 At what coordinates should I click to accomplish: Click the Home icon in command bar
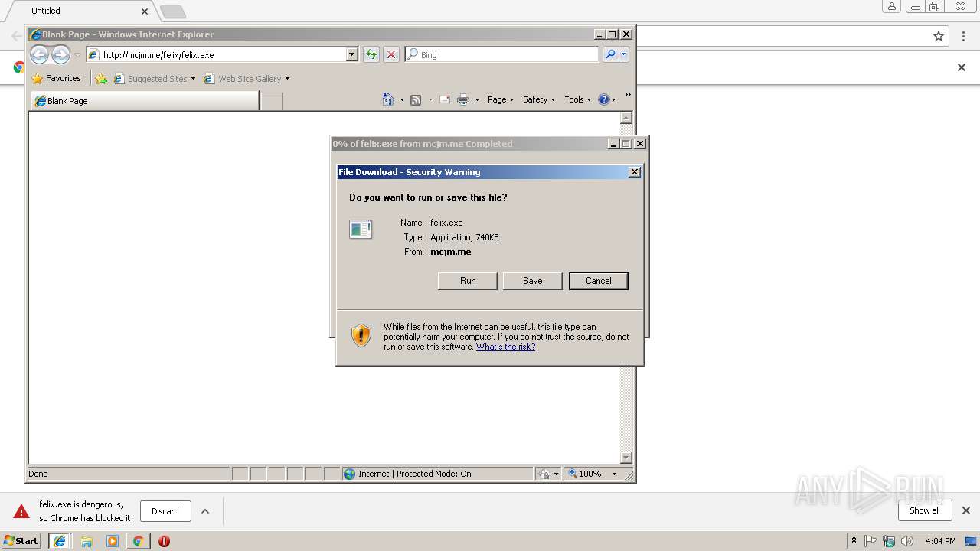[x=388, y=99]
